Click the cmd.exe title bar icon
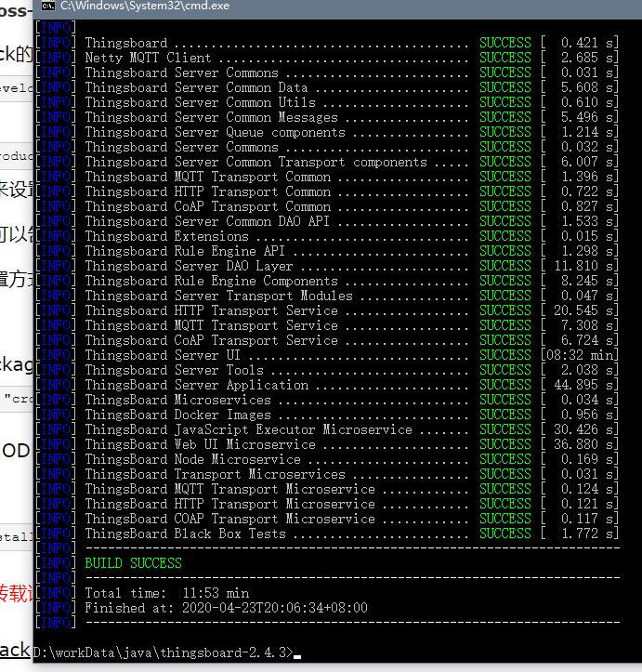This screenshot has height=672, width=642. (48, 6)
